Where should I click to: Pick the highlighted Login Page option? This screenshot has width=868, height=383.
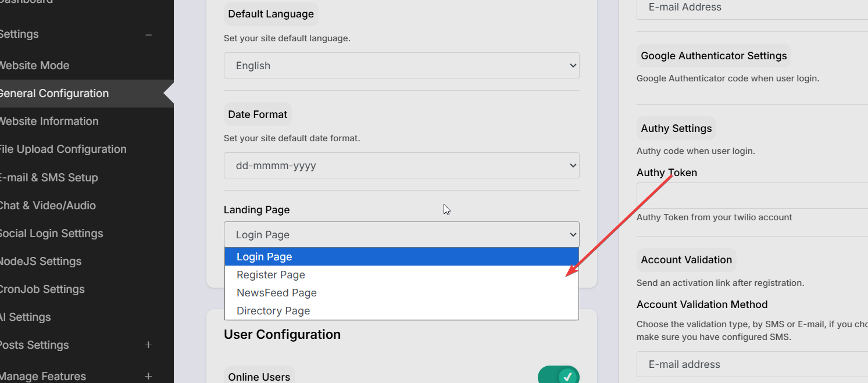pos(265,257)
